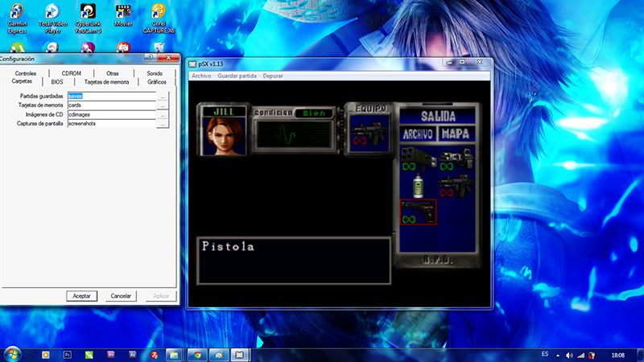Select SALIDA in the game menu

[438, 117]
